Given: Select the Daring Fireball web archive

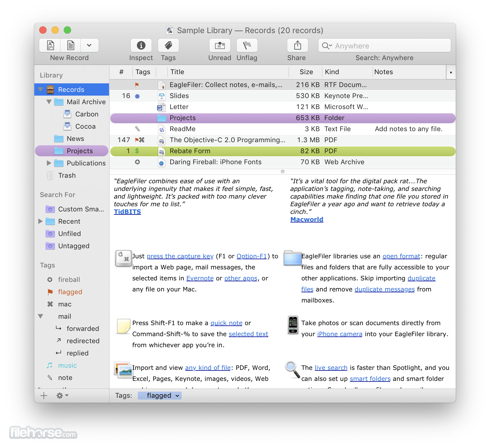Looking at the screenshot, I should click(282, 162).
